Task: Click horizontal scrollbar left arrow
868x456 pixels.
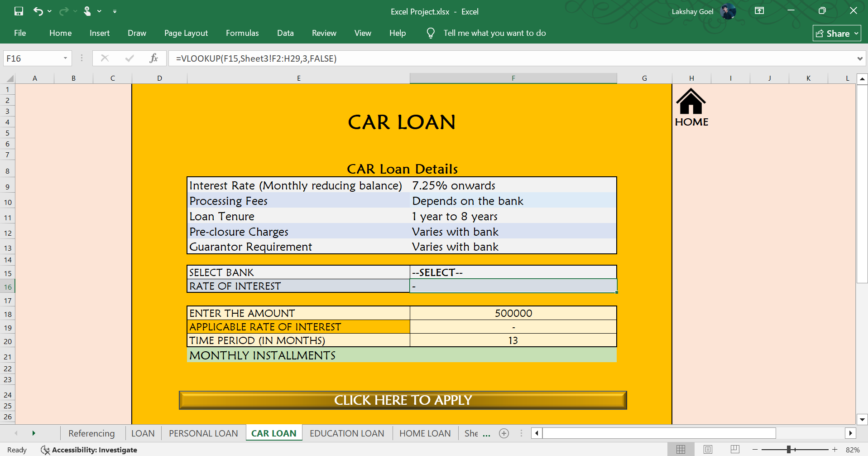Action: [537, 433]
